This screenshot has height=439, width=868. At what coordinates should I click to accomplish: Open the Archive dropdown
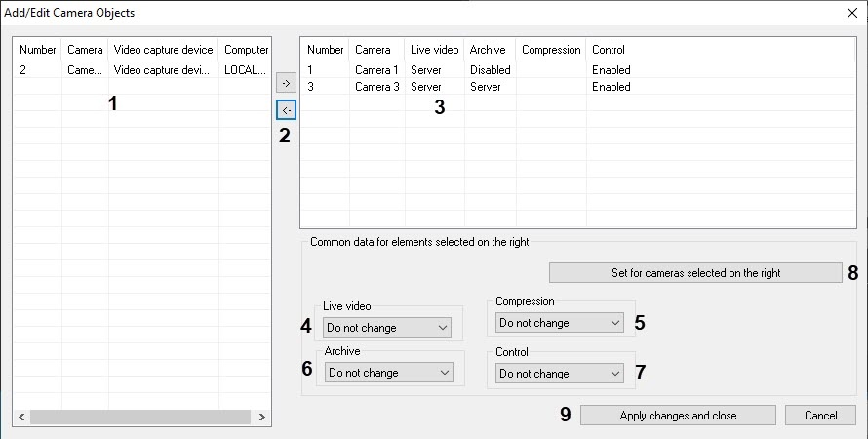point(389,373)
